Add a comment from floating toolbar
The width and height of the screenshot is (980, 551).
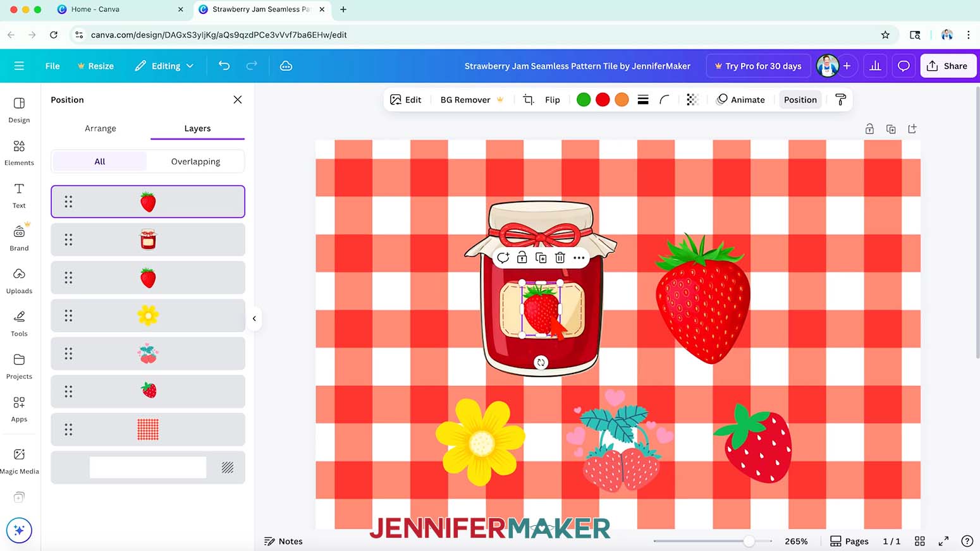coord(503,258)
